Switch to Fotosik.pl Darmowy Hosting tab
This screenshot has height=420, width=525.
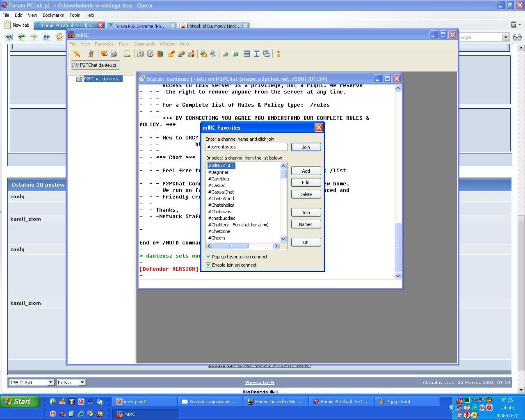[x=215, y=25]
